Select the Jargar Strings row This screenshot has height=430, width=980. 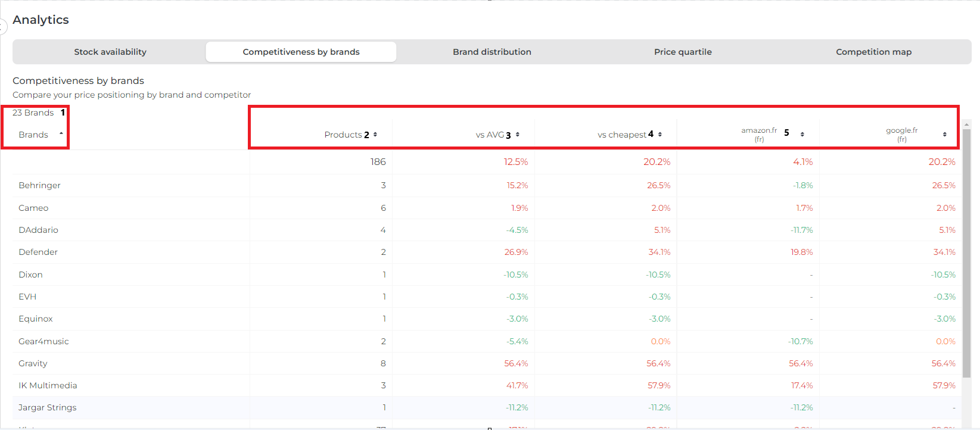[x=47, y=407]
